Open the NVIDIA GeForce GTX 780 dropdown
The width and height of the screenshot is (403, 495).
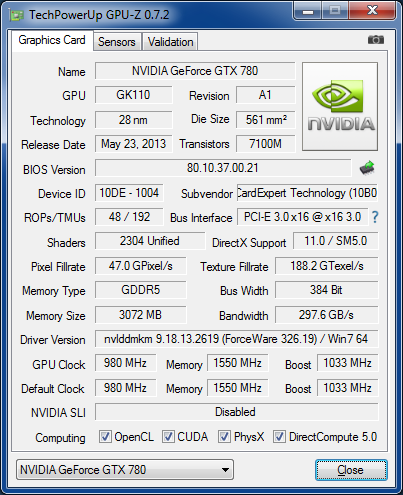coord(125,470)
